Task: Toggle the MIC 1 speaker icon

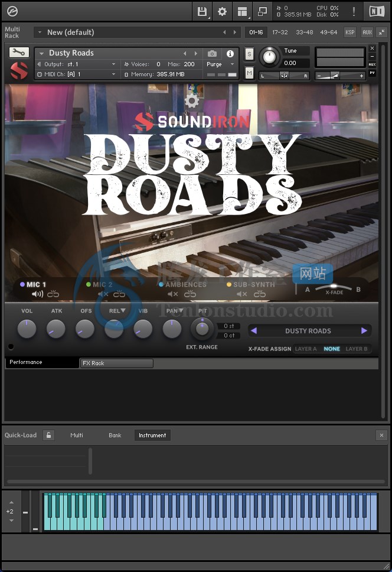Action: [37, 294]
